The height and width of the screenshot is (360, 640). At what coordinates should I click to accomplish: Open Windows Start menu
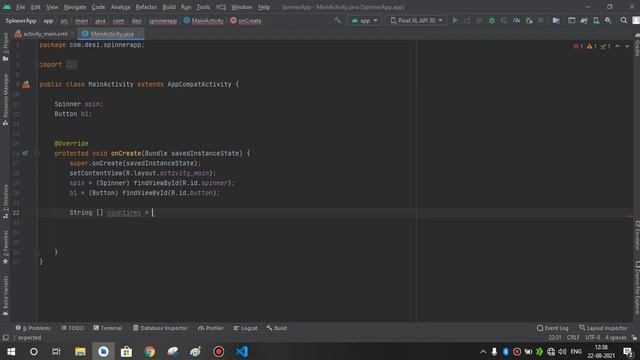coord(11,351)
